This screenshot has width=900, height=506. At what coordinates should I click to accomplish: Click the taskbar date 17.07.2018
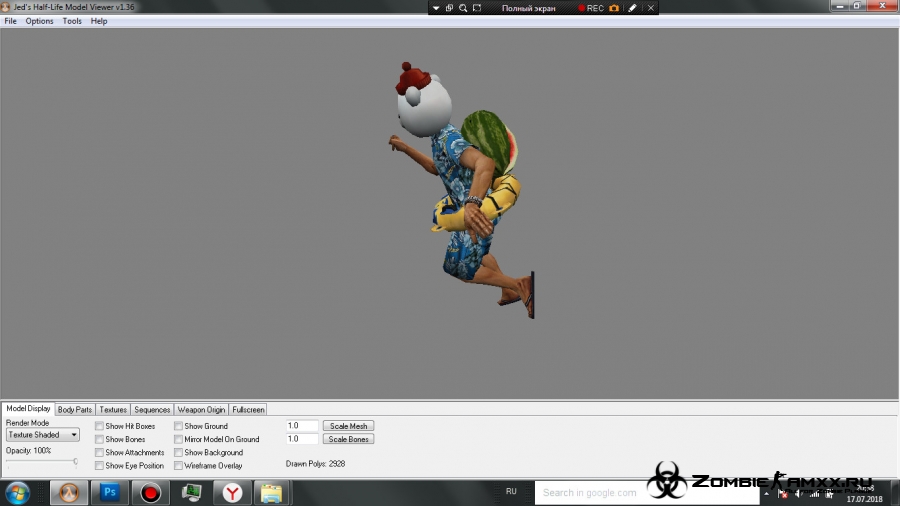pos(864,499)
